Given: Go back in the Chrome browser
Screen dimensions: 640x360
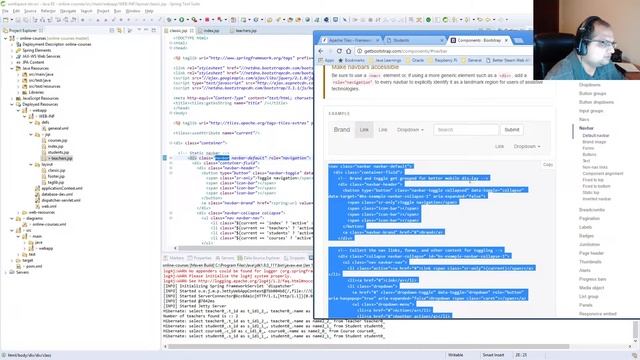Looking at the screenshot, I should tap(321, 51).
